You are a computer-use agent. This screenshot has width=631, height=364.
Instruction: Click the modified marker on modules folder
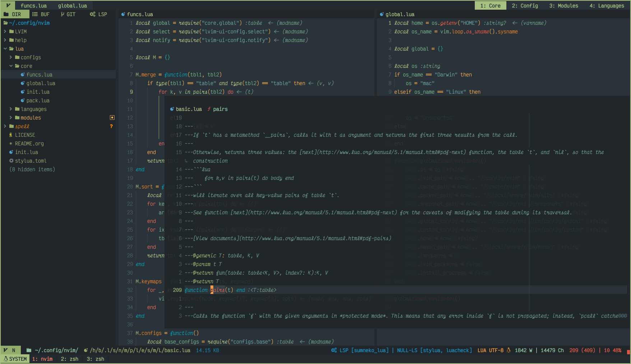pyautogui.click(x=112, y=118)
